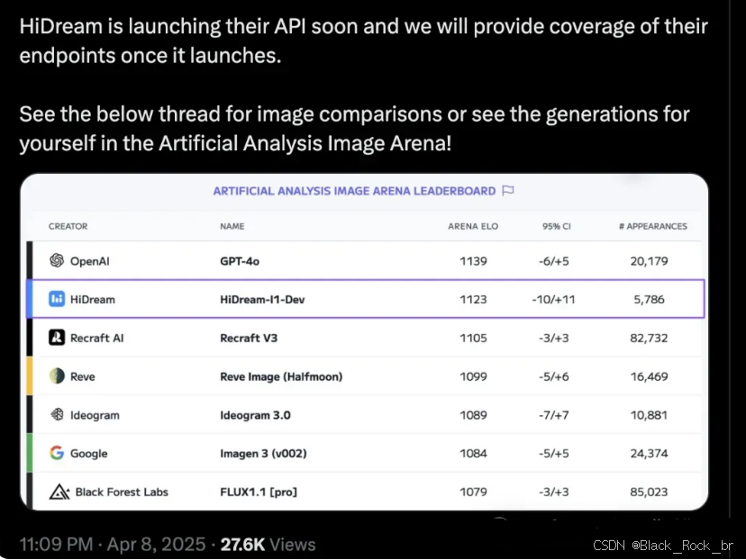
Task: Click the 1089 Elo score
Action: tap(473, 415)
